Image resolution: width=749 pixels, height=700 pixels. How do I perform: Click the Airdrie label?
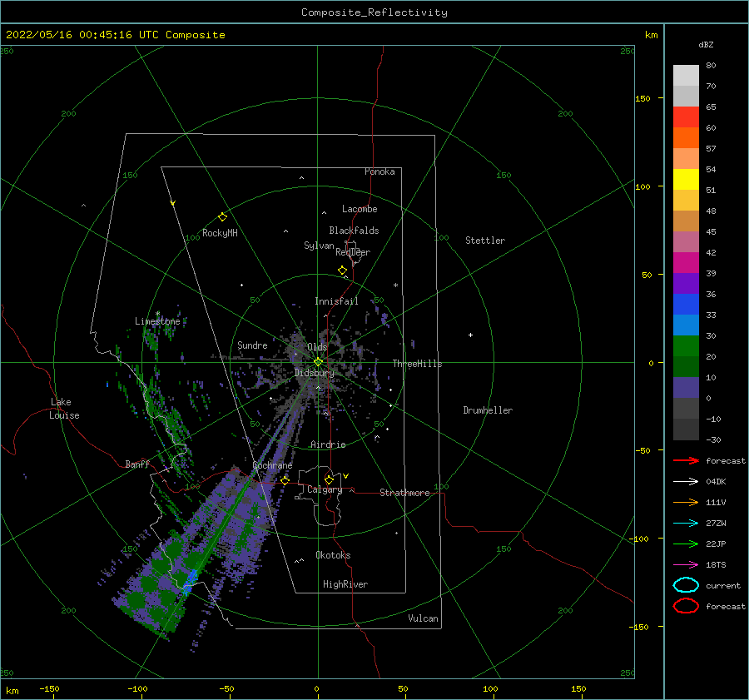[328, 444]
